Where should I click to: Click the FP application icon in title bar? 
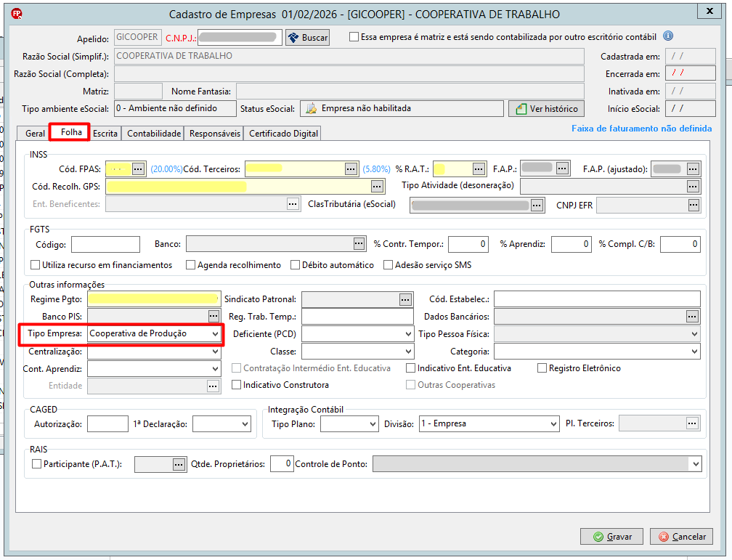pyautogui.click(x=17, y=14)
